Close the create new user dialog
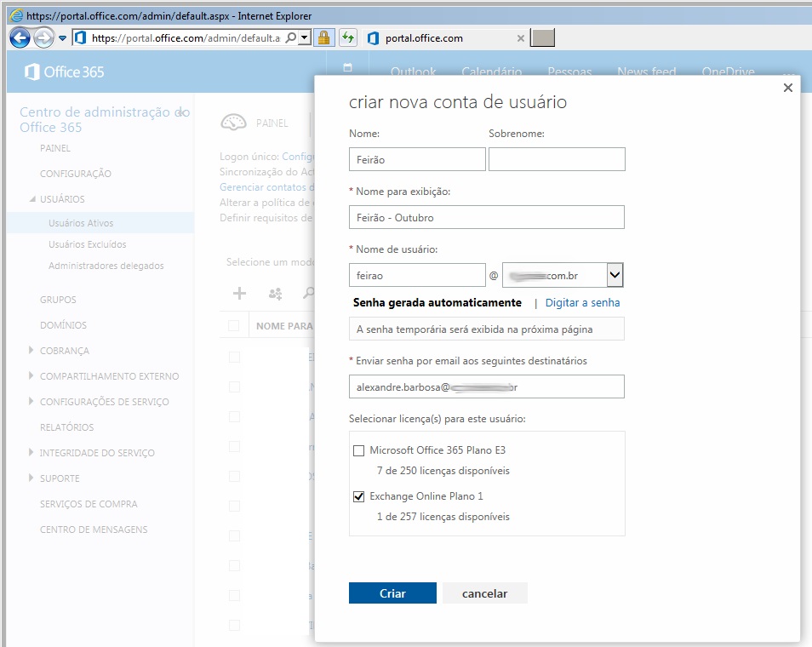 point(787,88)
